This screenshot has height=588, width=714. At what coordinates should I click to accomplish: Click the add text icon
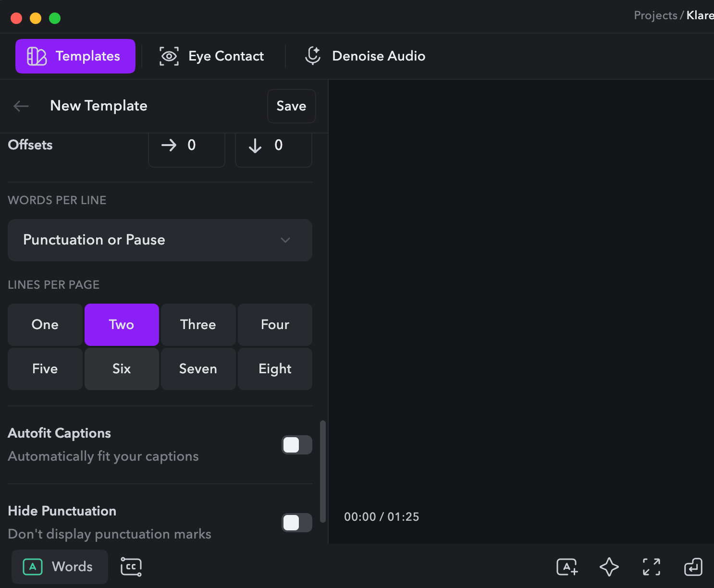tap(567, 567)
